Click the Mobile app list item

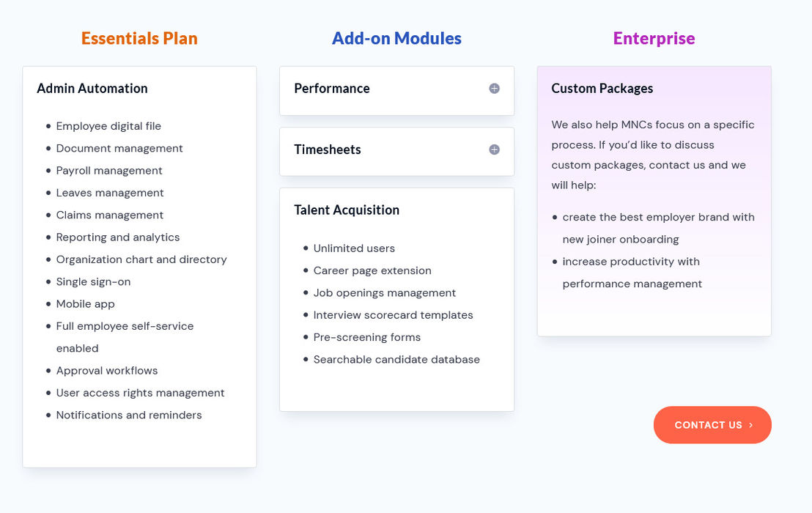(86, 304)
